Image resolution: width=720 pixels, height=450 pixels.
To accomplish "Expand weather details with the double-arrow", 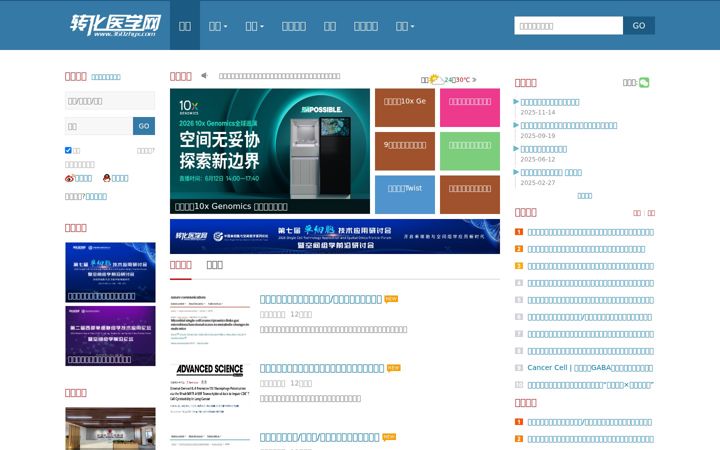I will [474, 80].
